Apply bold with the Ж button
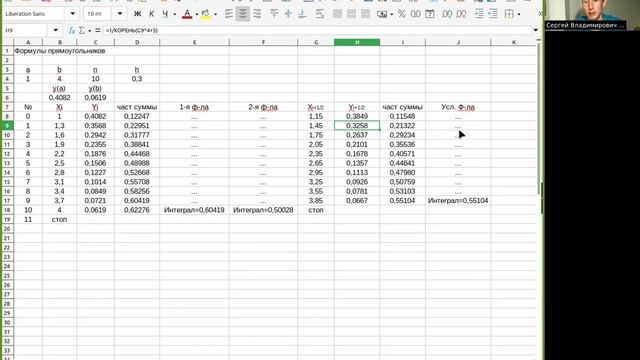The height and width of the screenshot is (360, 640). click(138, 14)
